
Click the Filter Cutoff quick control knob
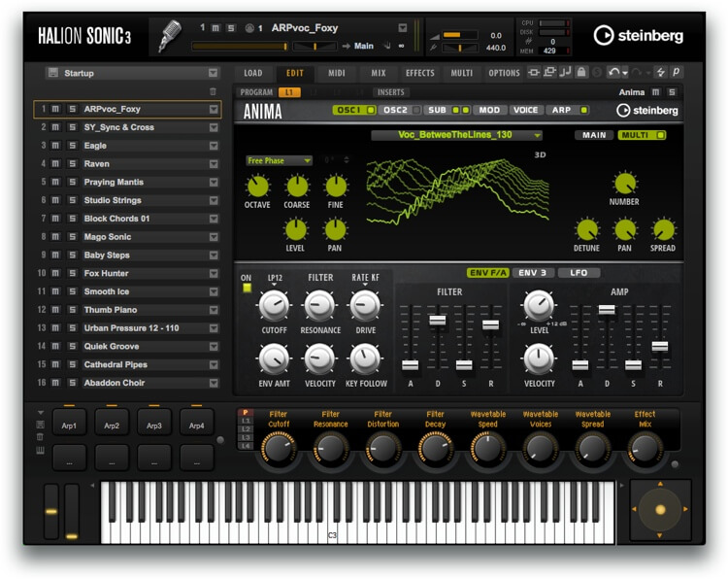279,448
